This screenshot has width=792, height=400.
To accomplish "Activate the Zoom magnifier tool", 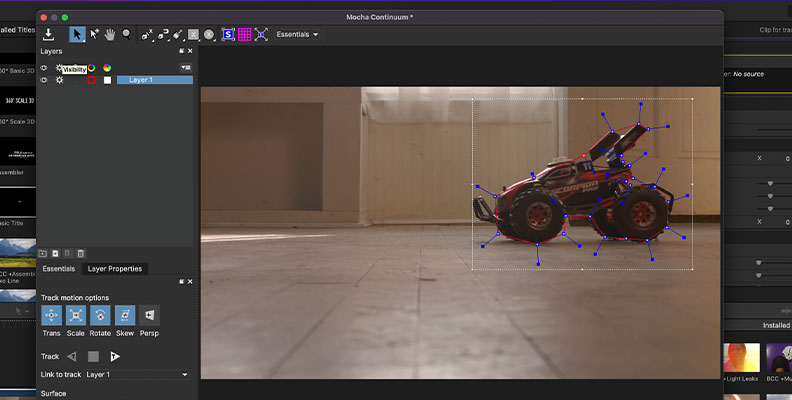I will [126, 34].
